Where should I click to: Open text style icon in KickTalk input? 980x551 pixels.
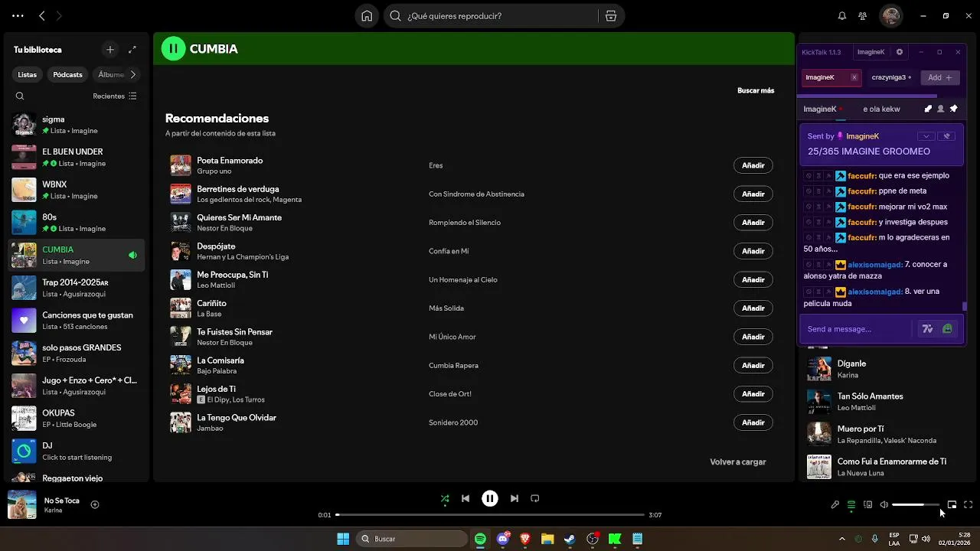tap(927, 329)
